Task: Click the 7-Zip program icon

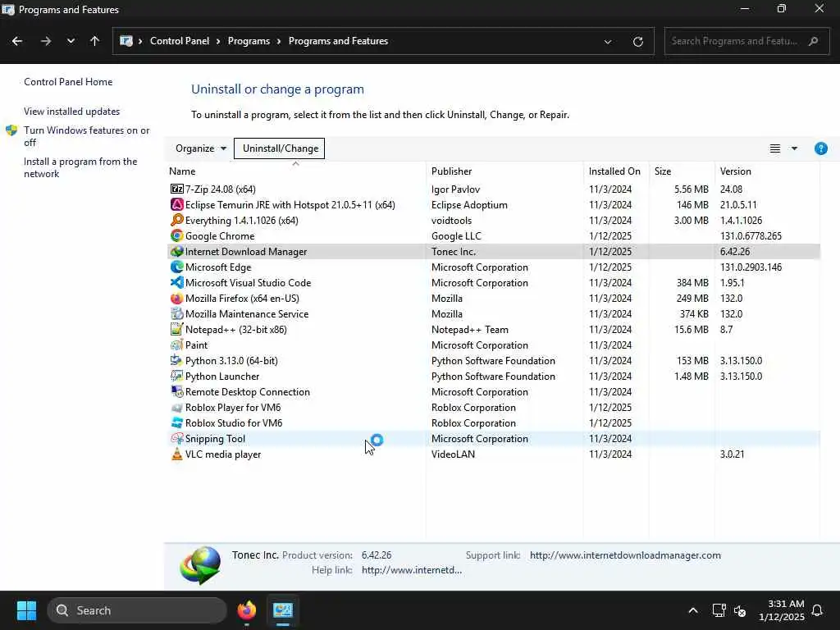Action: click(x=177, y=189)
